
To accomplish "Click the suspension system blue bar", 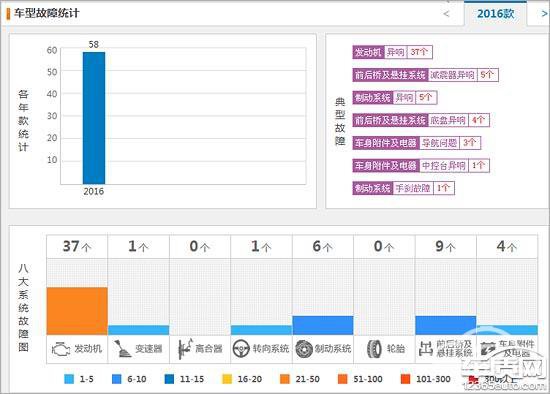I will pyautogui.click(x=445, y=325).
